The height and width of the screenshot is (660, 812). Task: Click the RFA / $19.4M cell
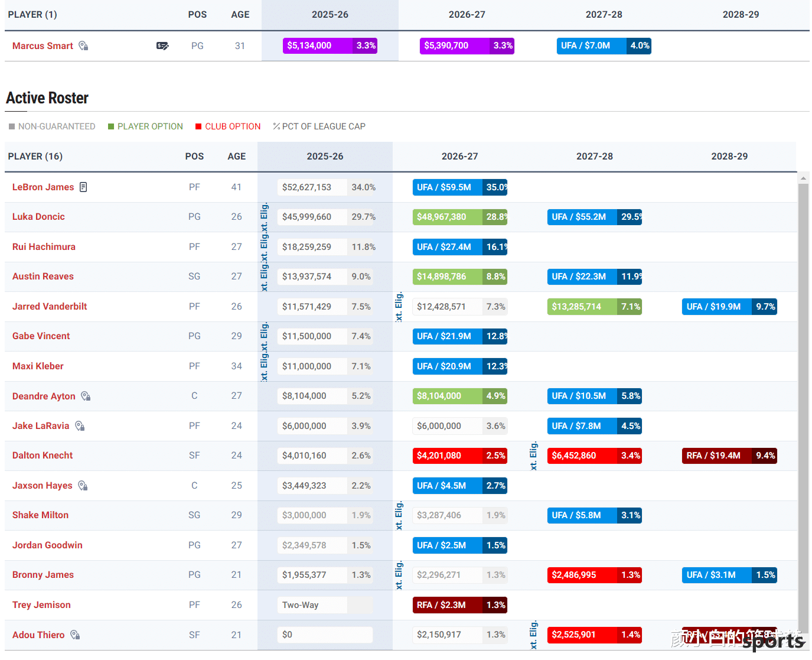click(729, 456)
